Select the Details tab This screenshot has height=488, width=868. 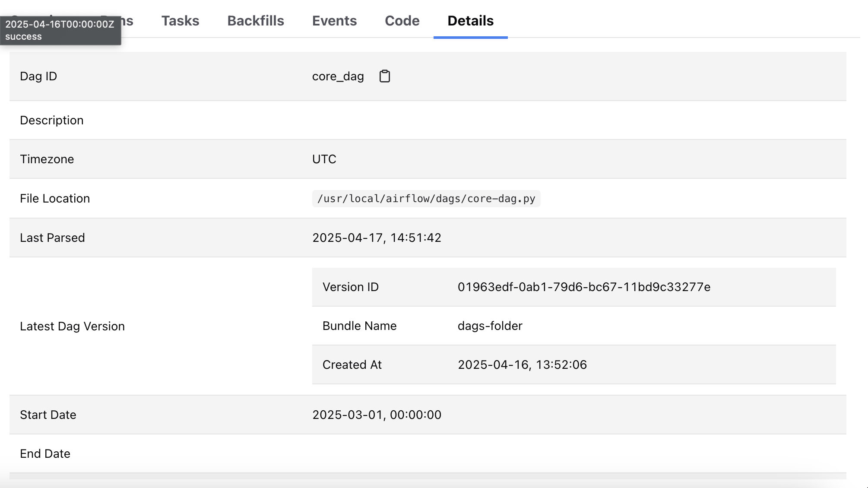(470, 21)
